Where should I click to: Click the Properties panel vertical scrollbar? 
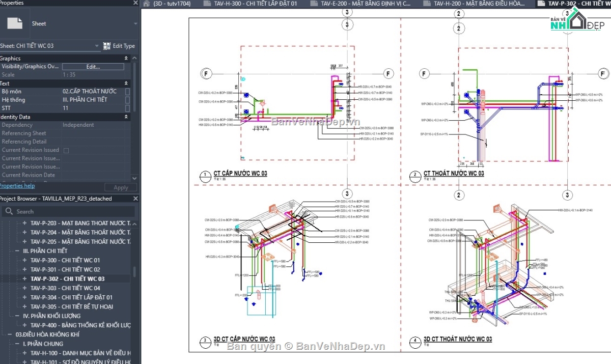coord(134,87)
